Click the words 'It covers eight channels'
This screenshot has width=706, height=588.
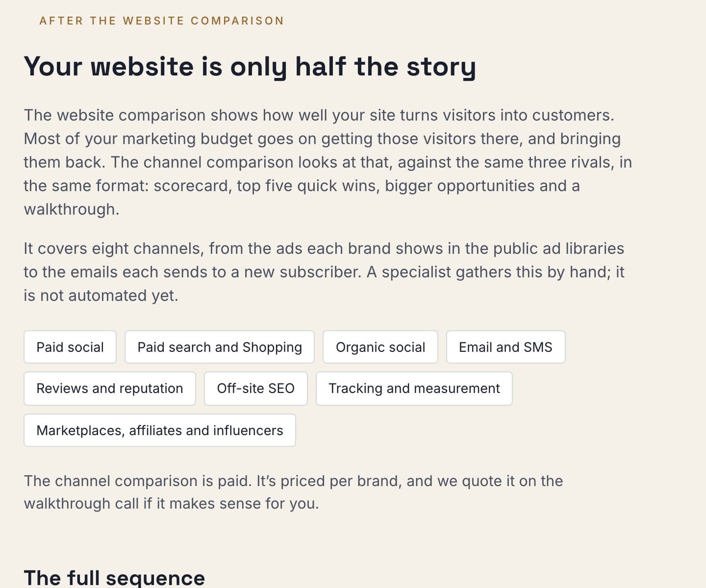coord(112,248)
